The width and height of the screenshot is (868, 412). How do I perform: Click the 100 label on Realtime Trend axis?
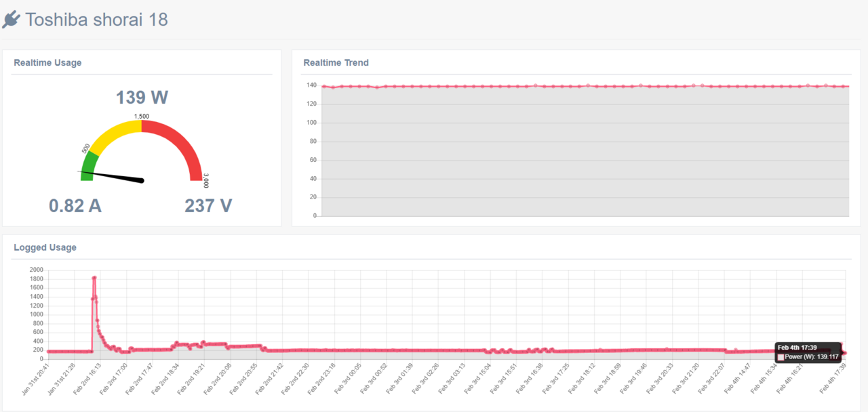click(311, 123)
